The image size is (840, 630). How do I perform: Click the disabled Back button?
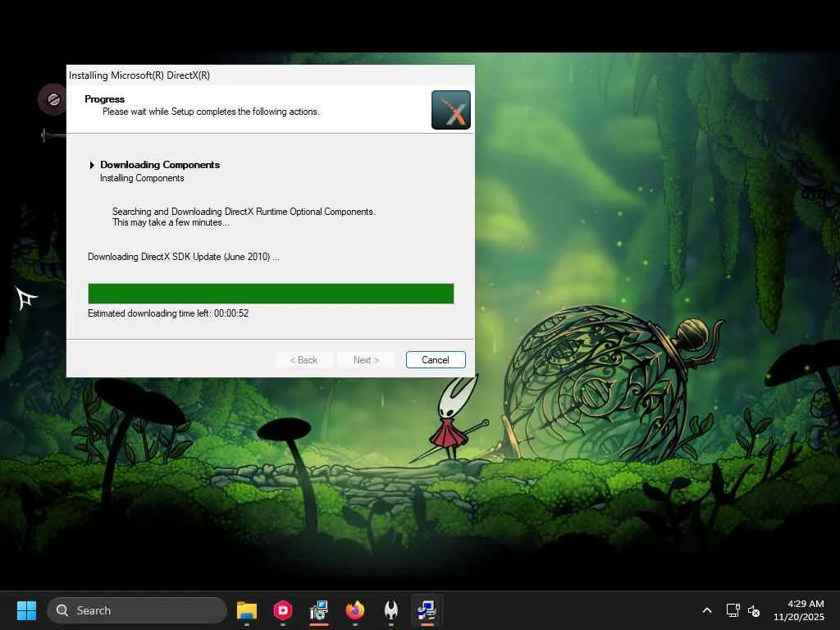304,360
